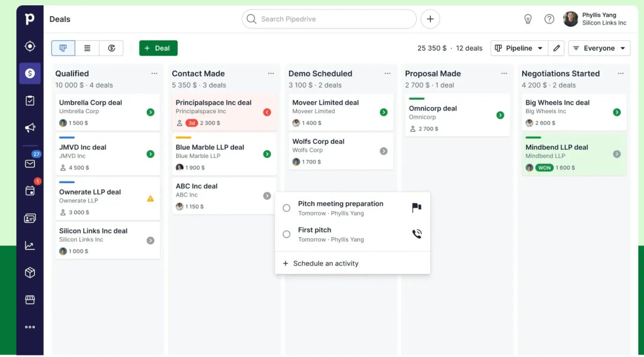Click the green add Deal button
The image size is (644, 357).
pos(158,48)
